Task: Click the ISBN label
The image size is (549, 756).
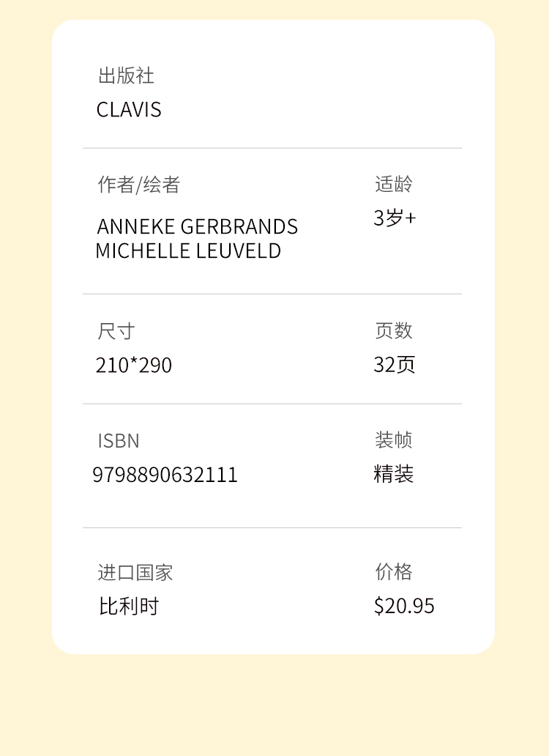Action: (x=119, y=441)
